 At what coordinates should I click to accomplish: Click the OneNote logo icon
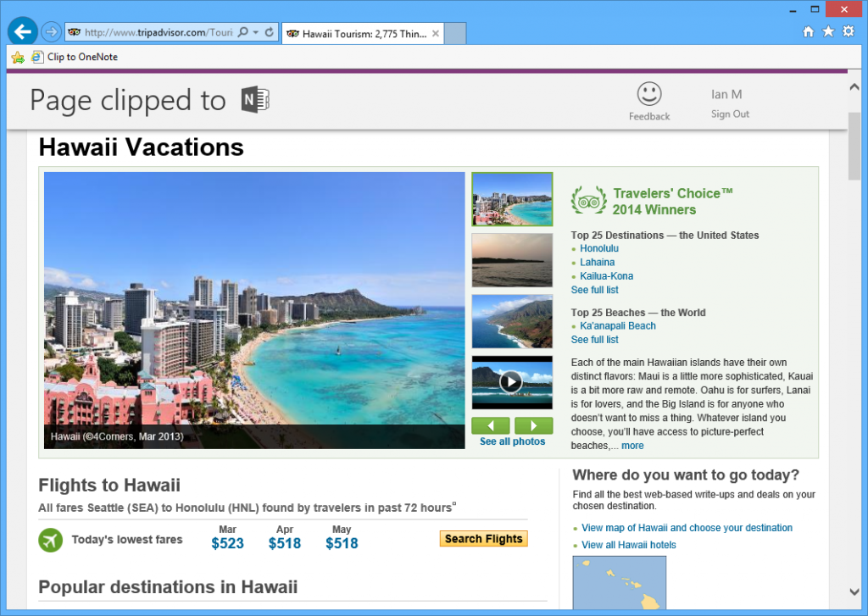pyautogui.click(x=255, y=100)
